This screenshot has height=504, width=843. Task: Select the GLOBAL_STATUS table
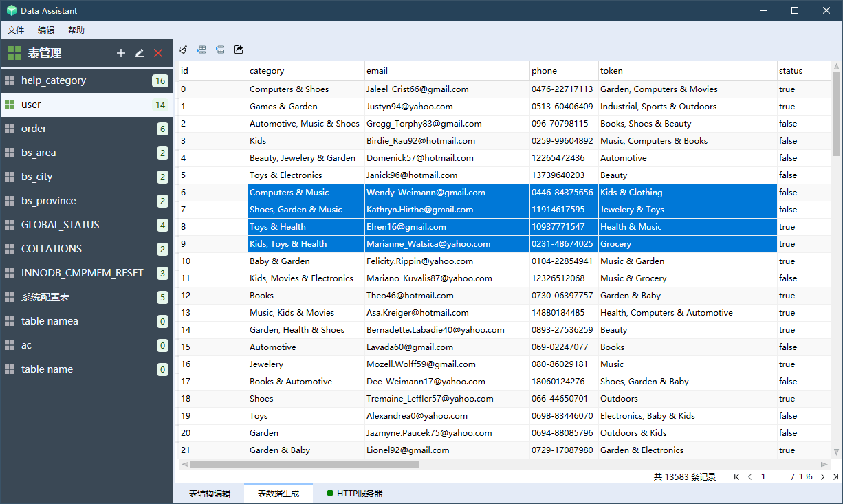60,225
